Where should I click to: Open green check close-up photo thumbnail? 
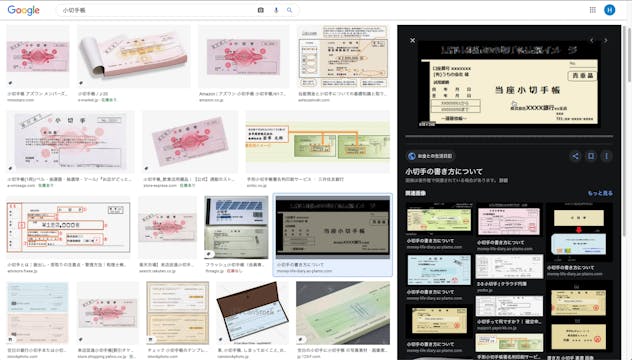[x=343, y=313]
